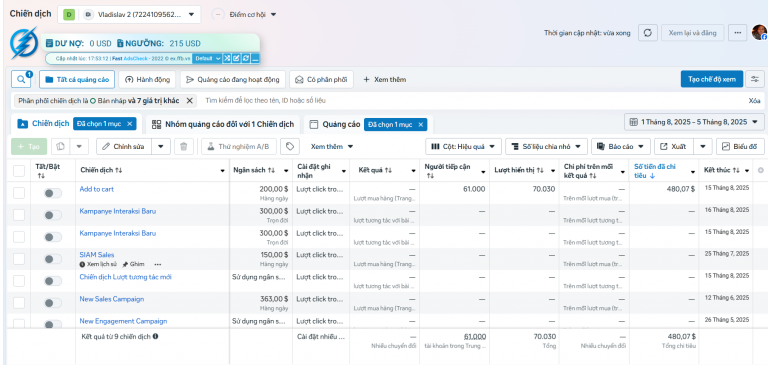Screen dimensions: 768x365
Task: Open filter settings sliders icon
Action: click(x=755, y=79)
